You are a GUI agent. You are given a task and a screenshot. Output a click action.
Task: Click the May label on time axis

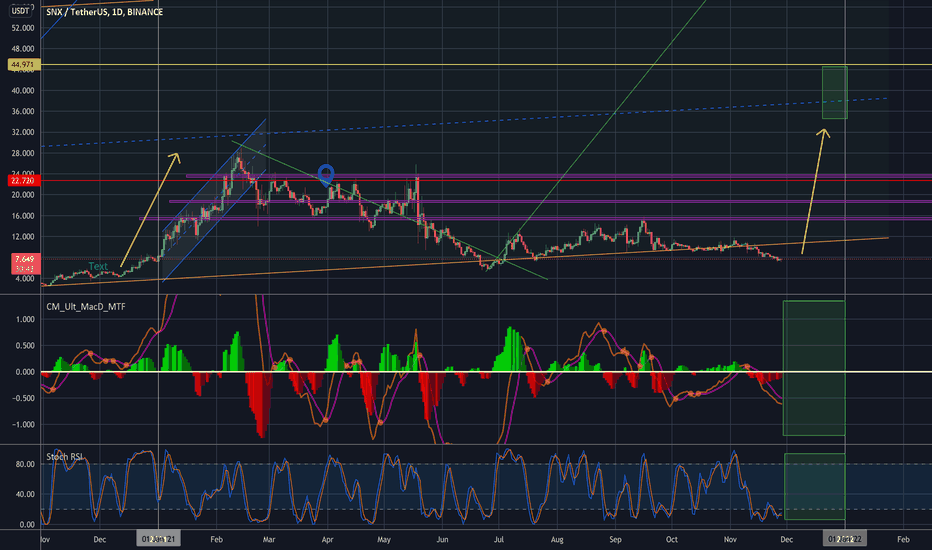tap(384, 539)
